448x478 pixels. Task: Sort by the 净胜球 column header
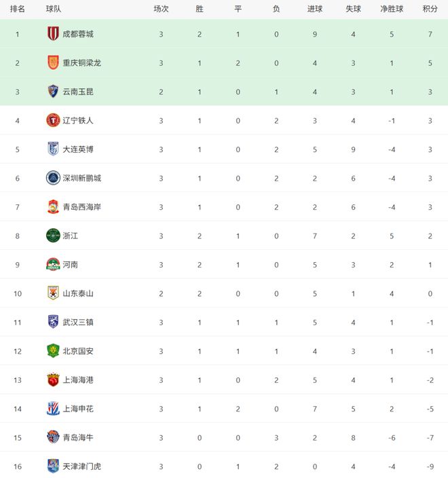click(x=392, y=9)
